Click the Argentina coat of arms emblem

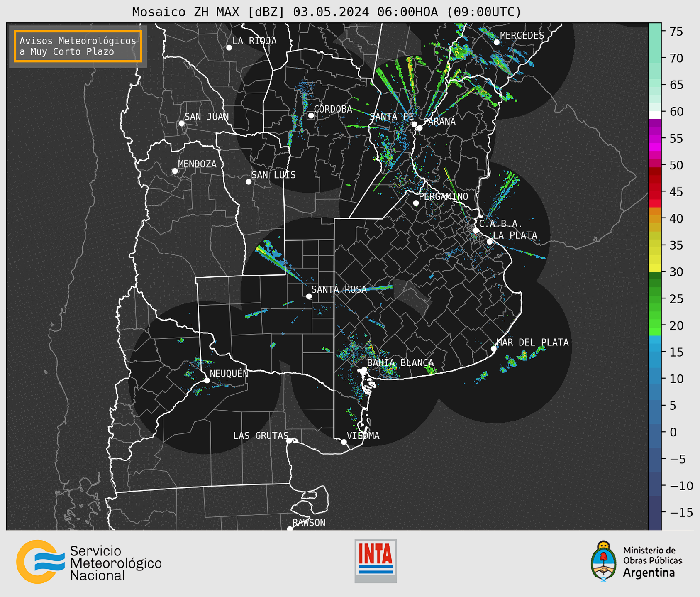pyautogui.click(x=604, y=561)
